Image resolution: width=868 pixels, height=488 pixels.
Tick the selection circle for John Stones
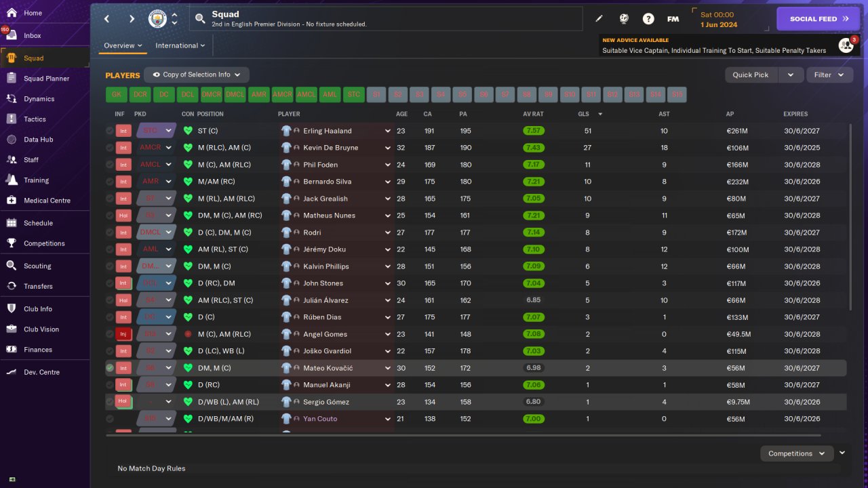point(110,283)
